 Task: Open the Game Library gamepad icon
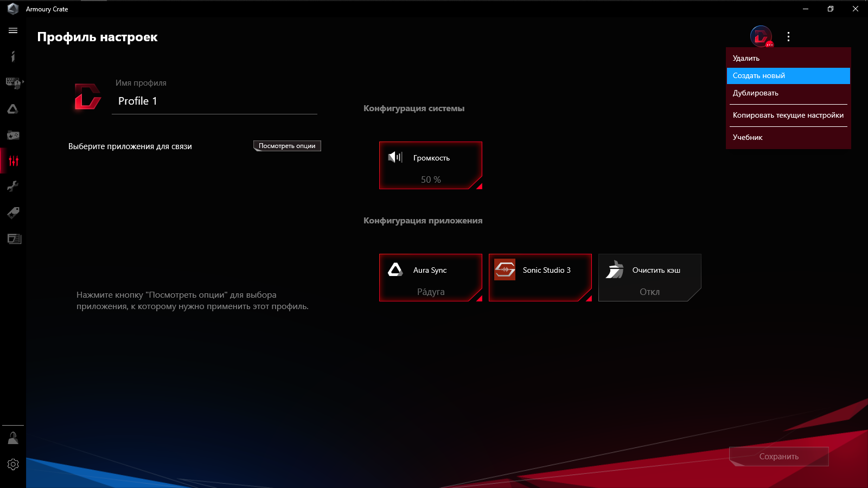coord(13,134)
